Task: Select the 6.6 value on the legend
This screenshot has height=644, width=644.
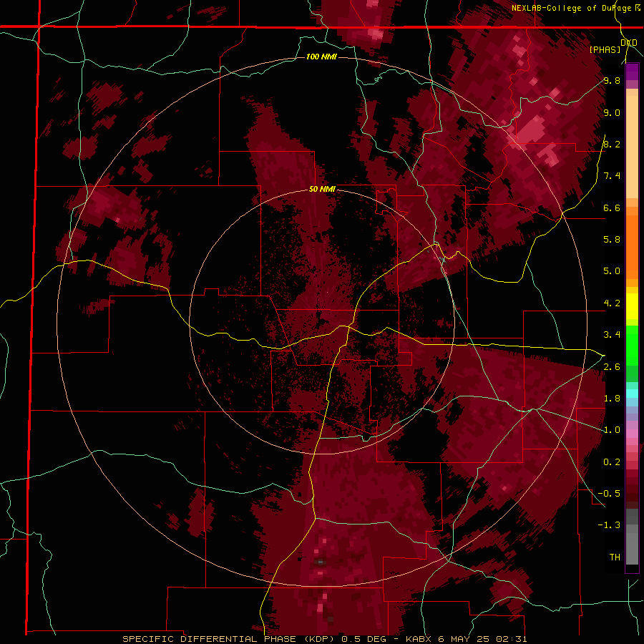Action: (x=612, y=208)
